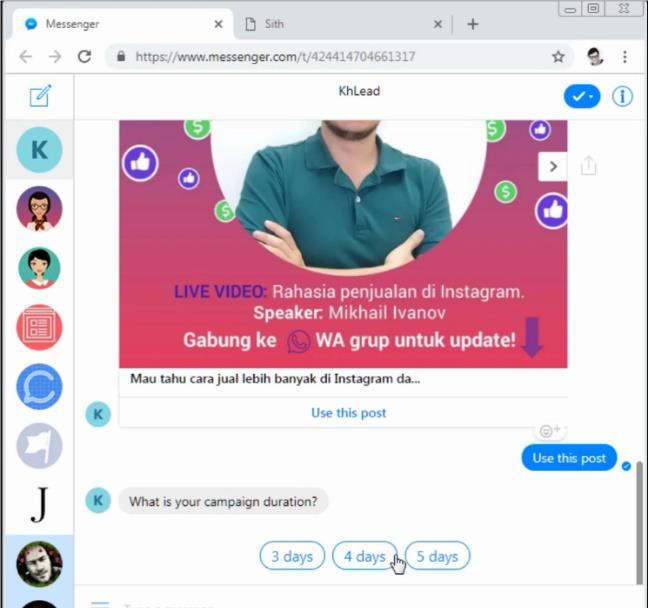
Task: Click the delivered checkmark status icon
Action: 626,466
